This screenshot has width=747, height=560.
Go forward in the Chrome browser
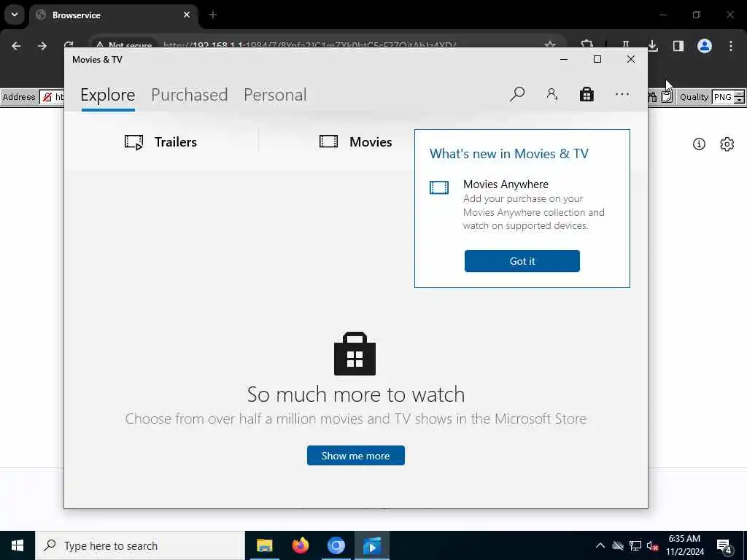tap(42, 46)
